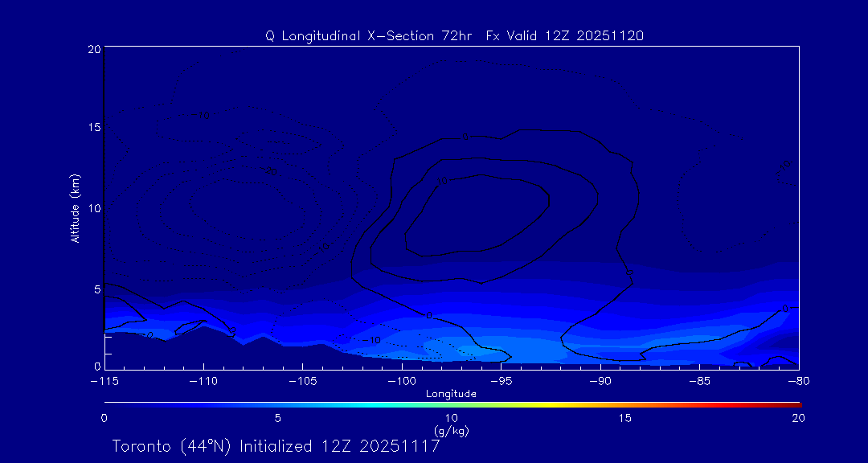Click longitude tick label -85

tap(700, 381)
